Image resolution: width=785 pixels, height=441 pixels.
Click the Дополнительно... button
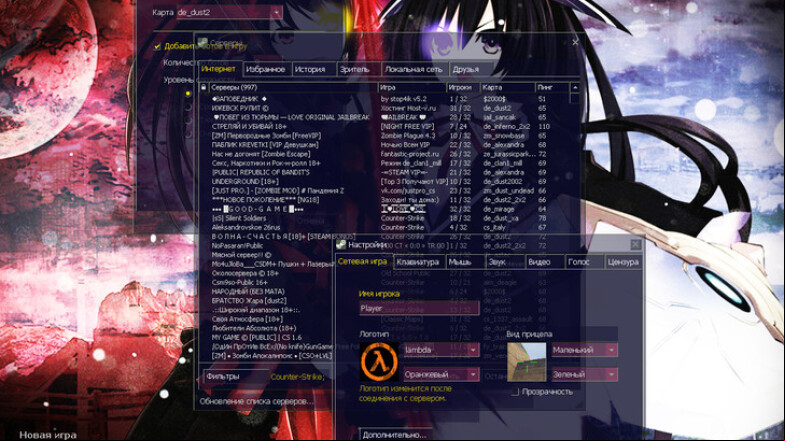pos(395,434)
